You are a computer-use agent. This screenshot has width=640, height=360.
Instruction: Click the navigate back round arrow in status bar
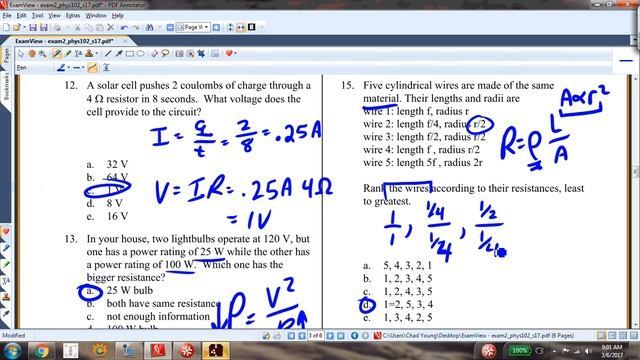tap(354, 336)
